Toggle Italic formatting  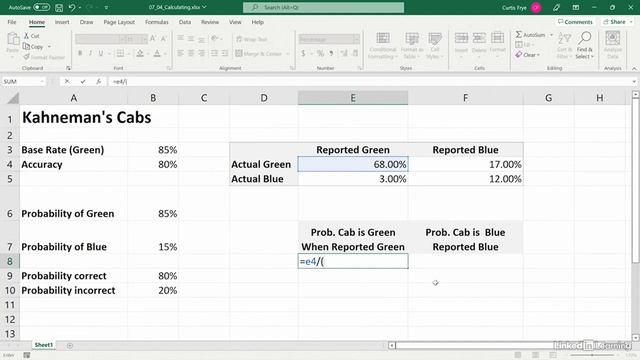pos(90,53)
